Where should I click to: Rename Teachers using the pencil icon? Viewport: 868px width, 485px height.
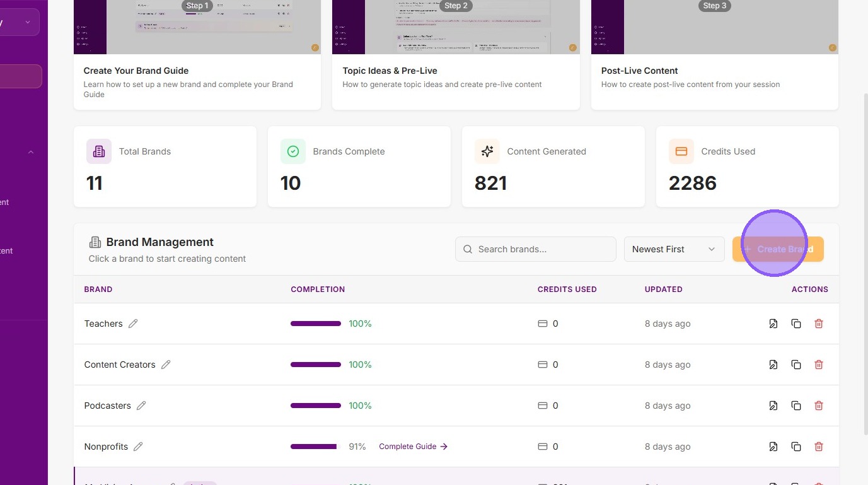133,324
